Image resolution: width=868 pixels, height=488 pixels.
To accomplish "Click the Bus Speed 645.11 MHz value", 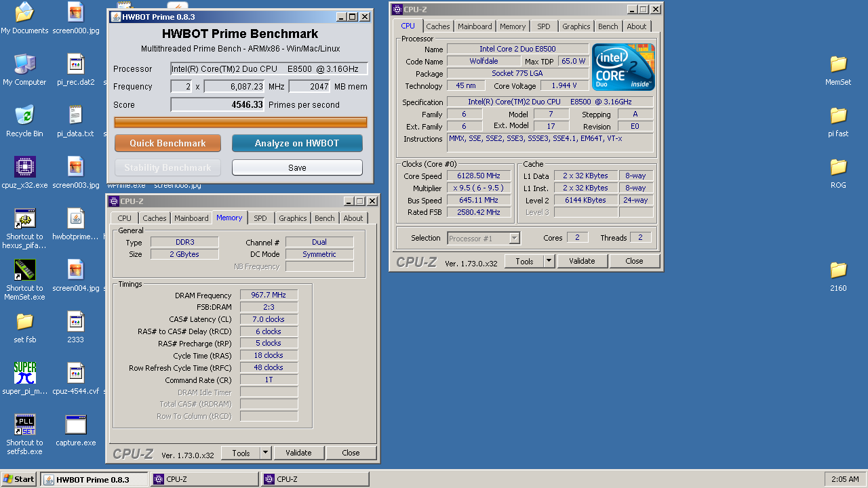I will coord(479,200).
